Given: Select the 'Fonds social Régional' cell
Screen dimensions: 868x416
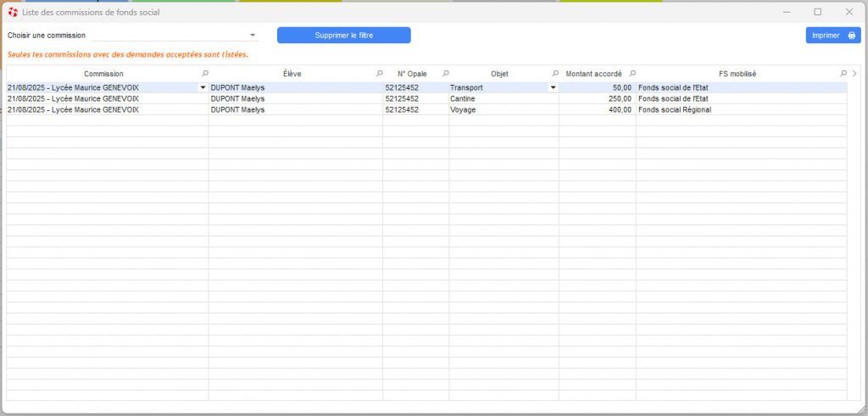Looking at the screenshot, I should point(741,109).
